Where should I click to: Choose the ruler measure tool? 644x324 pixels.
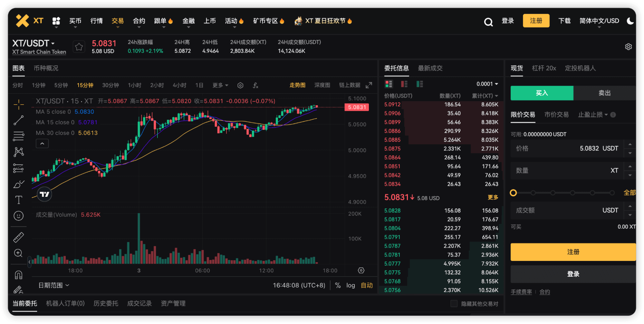tap(19, 237)
